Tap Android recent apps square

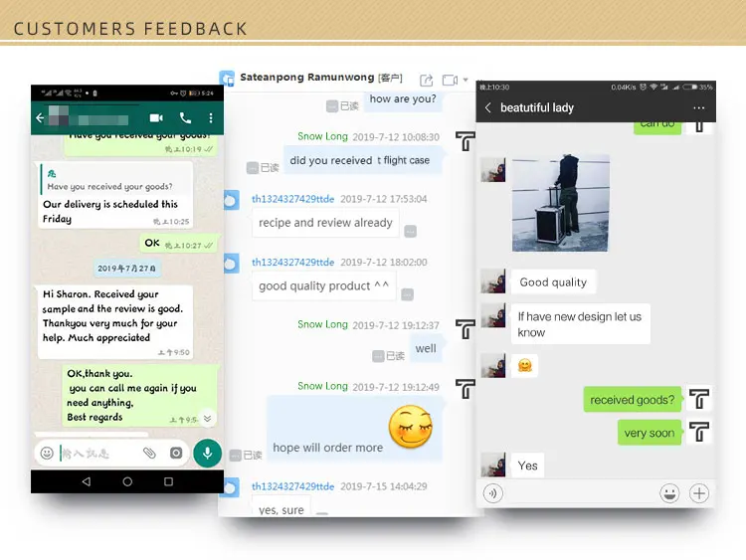coord(168,481)
